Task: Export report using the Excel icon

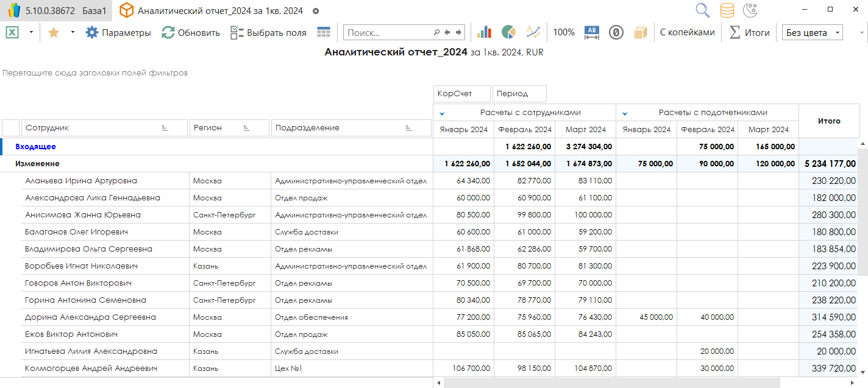Action: pyautogui.click(x=12, y=32)
